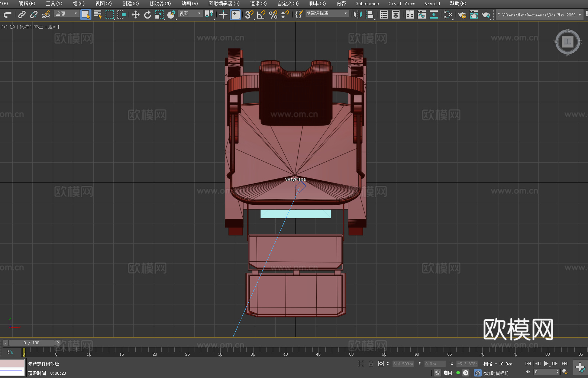Step time slider left arrow
588x378 pixels.
[5, 343]
